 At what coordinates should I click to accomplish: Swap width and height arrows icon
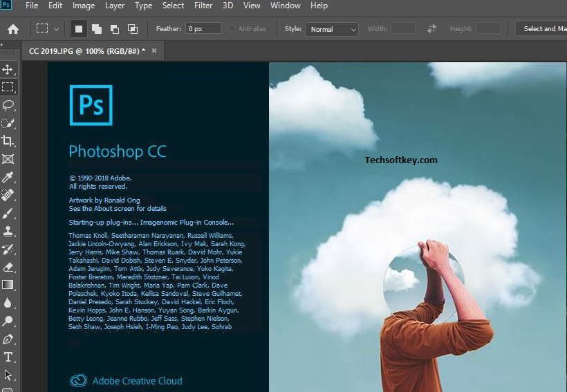coord(431,28)
